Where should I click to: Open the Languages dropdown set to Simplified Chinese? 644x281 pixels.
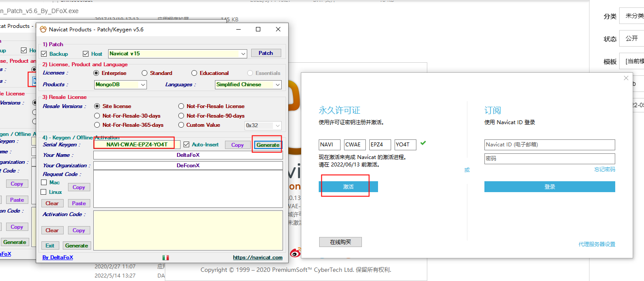[x=277, y=85]
